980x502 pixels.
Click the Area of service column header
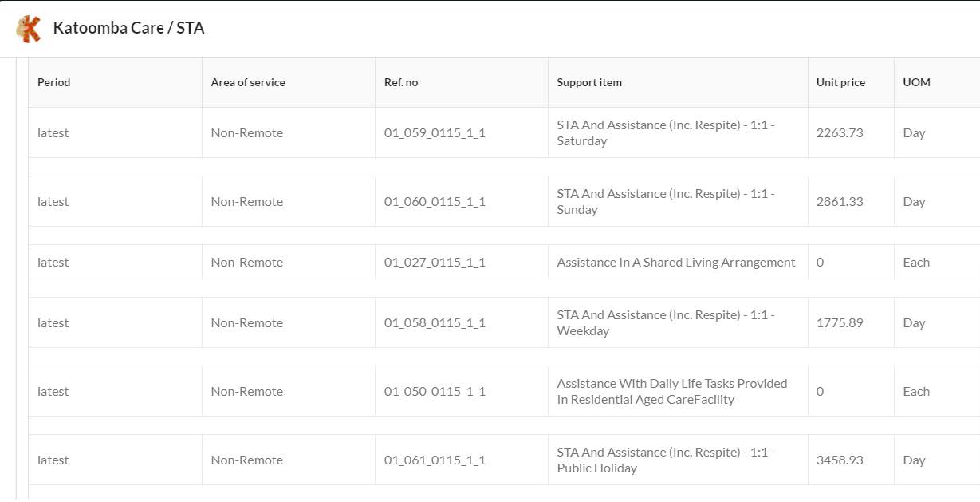point(248,82)
